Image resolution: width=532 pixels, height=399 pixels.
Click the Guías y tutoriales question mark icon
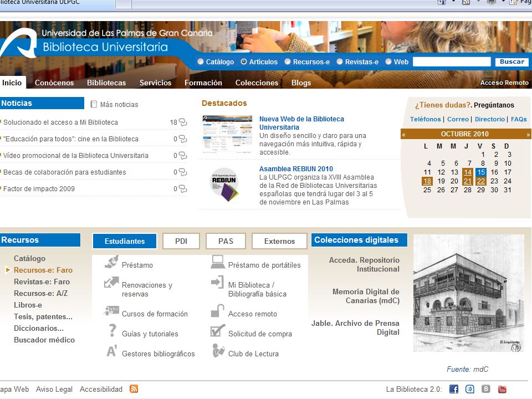click(x=112, y=330)
